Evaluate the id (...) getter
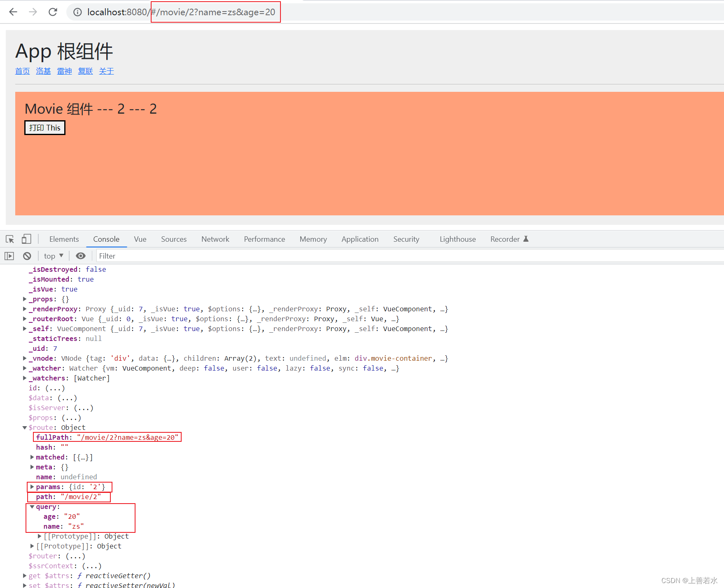The image size is (724, 588). coord(55,388)
